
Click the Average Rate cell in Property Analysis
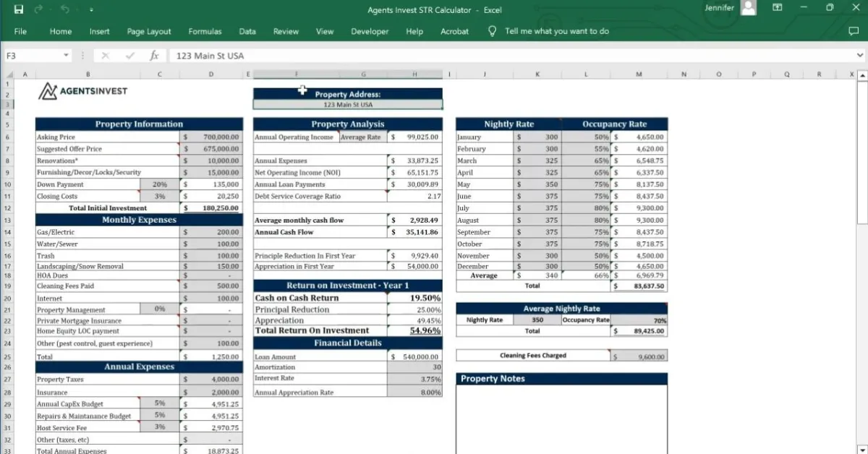click(x=363, y=137)
